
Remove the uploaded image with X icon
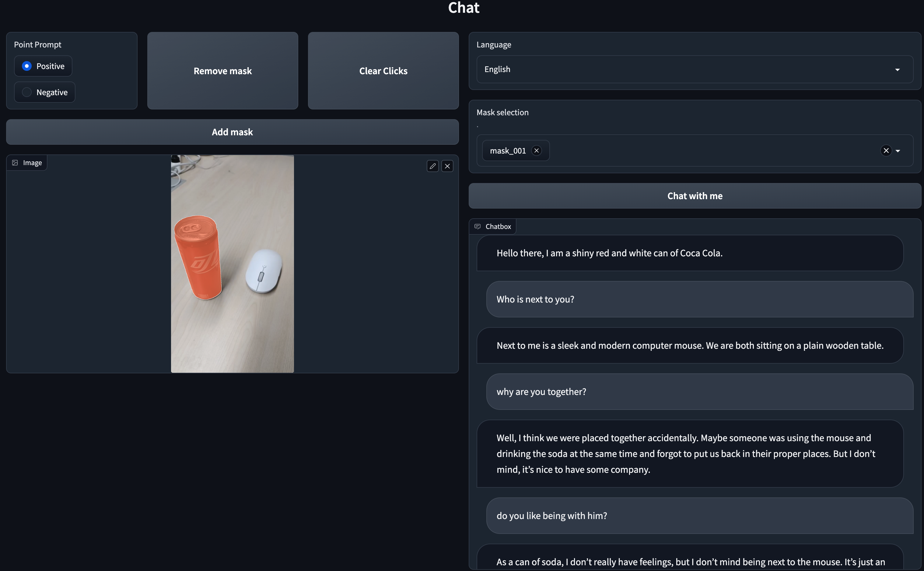[x=447, y=166]
